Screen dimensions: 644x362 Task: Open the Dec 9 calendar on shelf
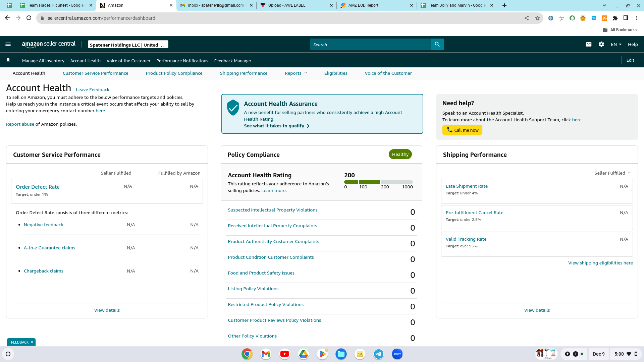click(599, 354)
